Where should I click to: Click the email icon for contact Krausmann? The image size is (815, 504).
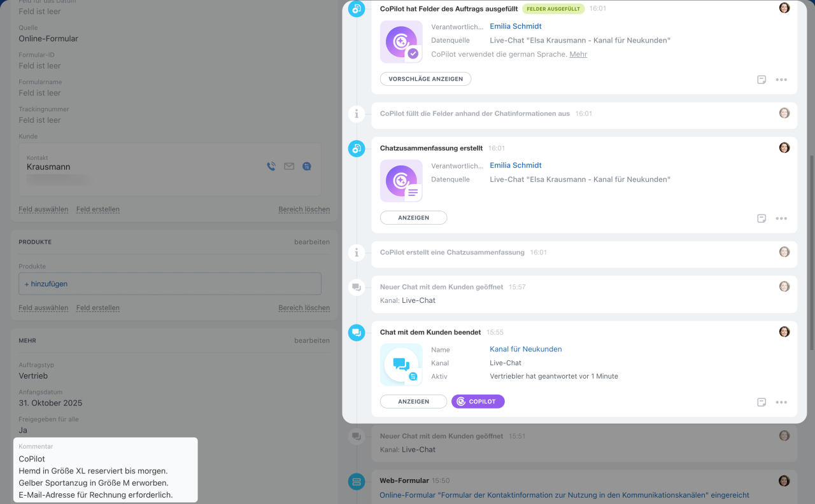click(x=289, y=166)
